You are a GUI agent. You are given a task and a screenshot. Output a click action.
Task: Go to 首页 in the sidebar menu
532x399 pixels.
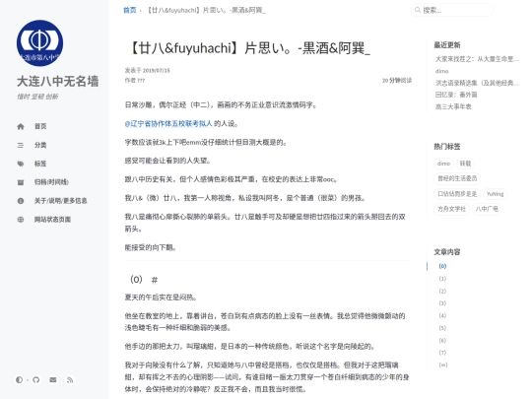40,126
